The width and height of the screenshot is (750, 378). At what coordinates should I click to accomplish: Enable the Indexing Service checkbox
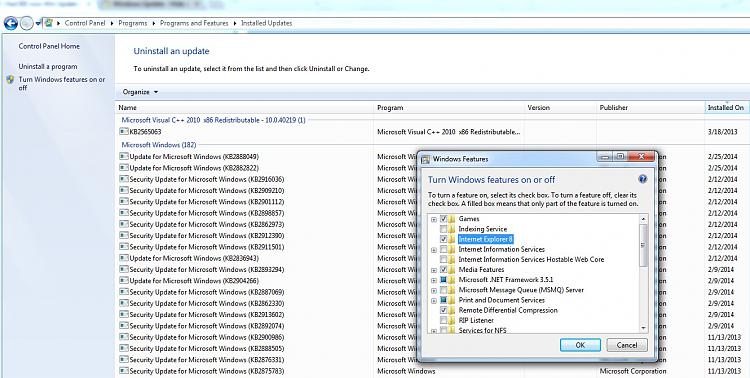point(443,229)
